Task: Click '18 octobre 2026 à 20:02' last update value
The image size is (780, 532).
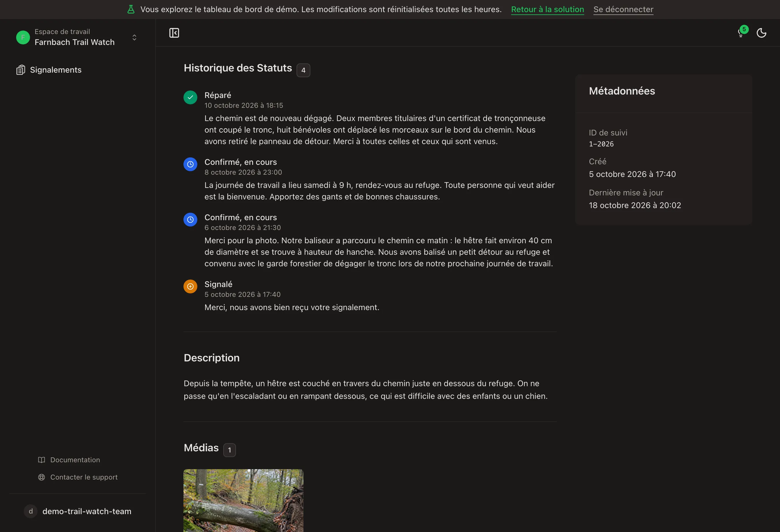Action: 635,205
